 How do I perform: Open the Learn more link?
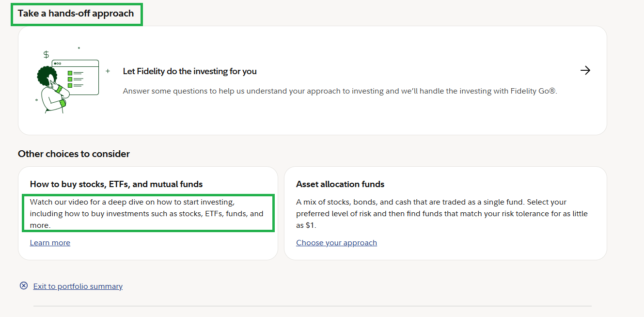50,243
